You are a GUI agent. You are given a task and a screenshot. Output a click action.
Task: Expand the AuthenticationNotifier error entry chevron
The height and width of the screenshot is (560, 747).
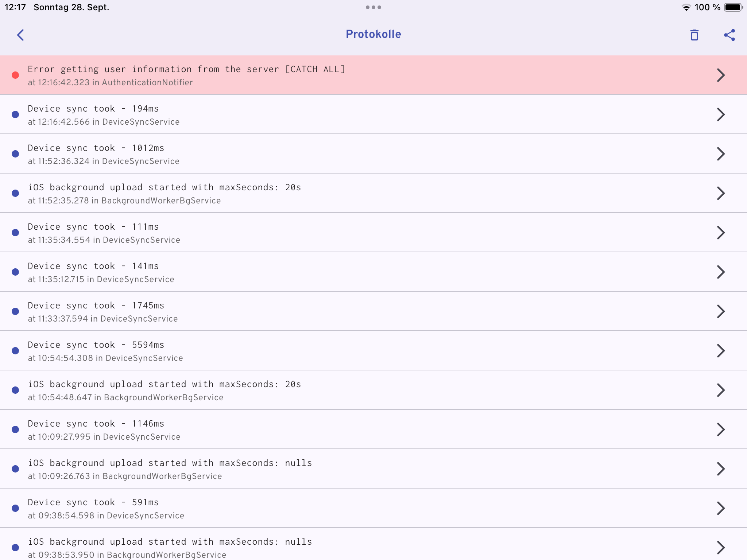click(x=720, y=75)
